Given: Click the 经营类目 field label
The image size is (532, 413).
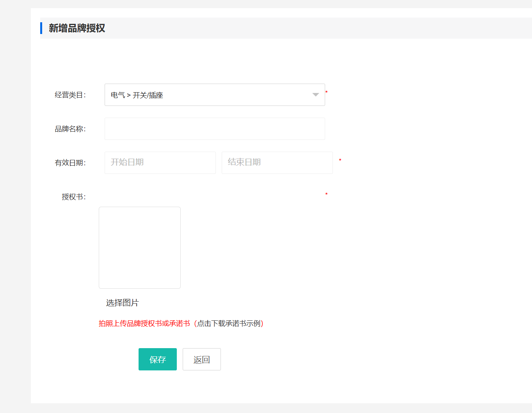Looking at the screenshot, I should click(70, 95).
